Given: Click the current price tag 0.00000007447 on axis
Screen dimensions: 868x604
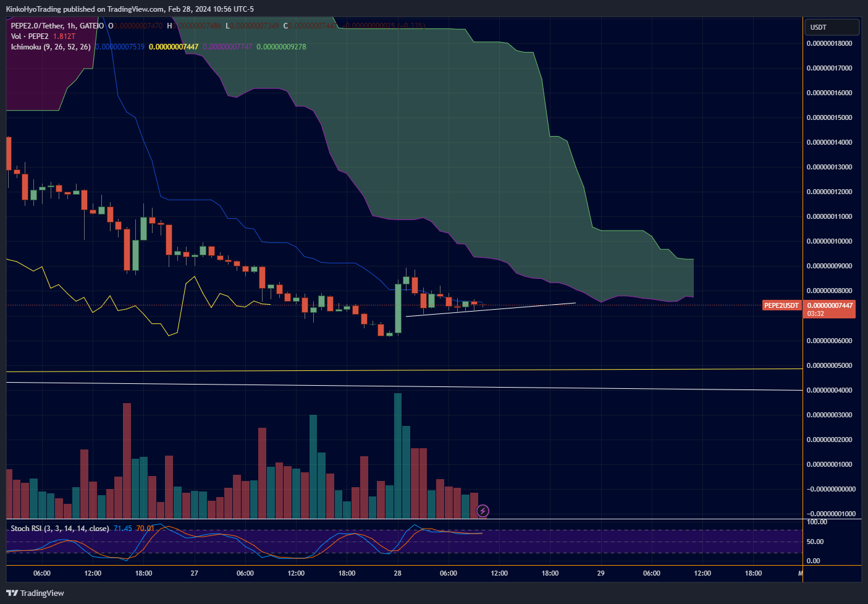Looking at the screenshot, I should 830,305.
